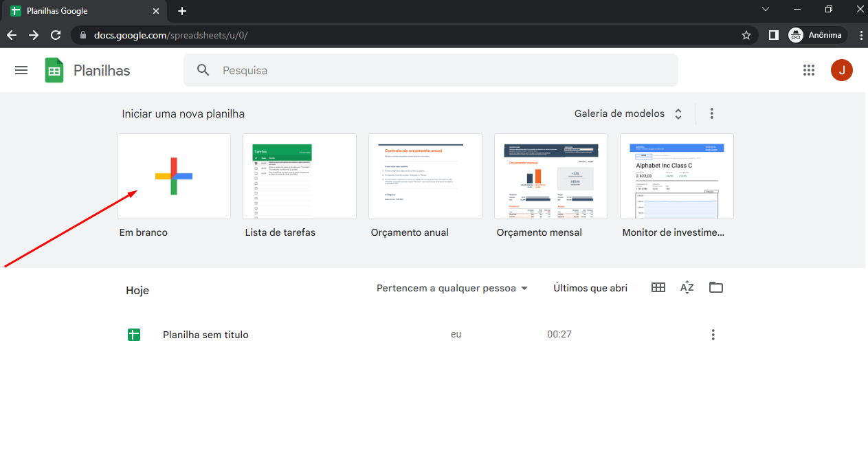Select the Lista de tarefas template
Viewport: 868px width, 466px height.
[x=300, y=177]
